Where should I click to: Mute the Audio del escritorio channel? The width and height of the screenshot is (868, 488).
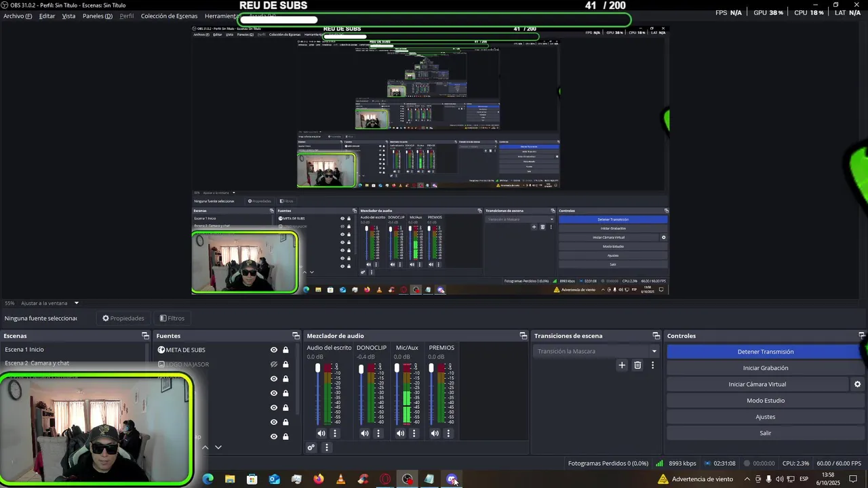[321, 433]
